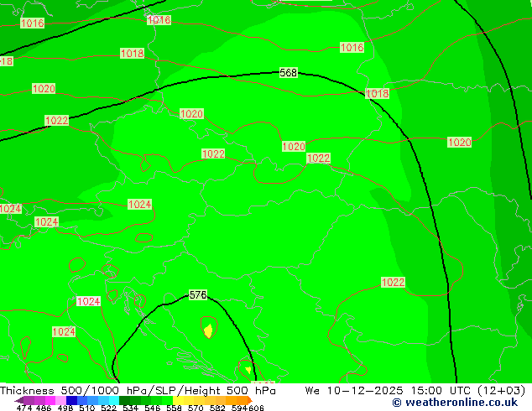The height and width of the screenshot is (411, 532).
Task: Click the white-background 1024 label
Action: click(x=88, y=301)
